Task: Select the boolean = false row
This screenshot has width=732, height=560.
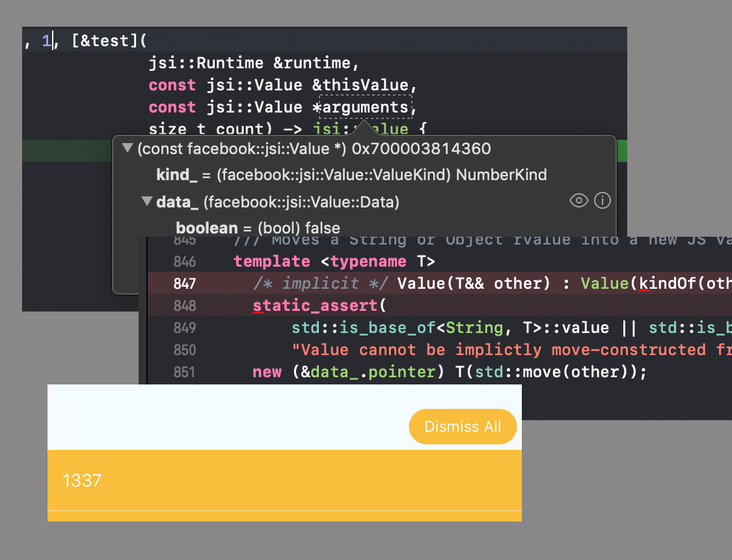Action: [x=258, y=228]
